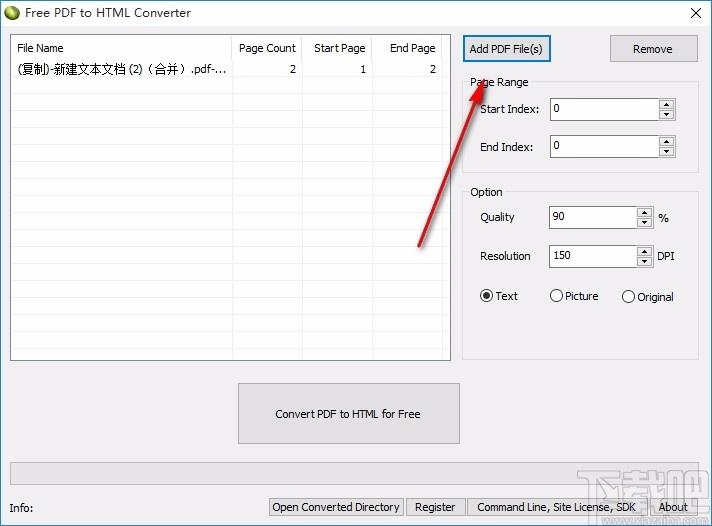
Task: Close the Free PDF to HTML Converter window
Action: 696,13
